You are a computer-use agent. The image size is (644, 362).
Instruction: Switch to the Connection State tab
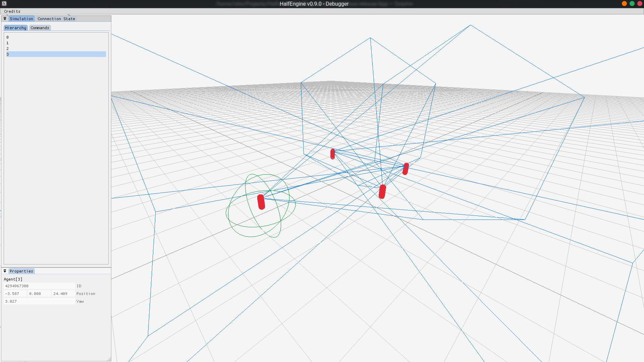(x=56, y=19)
